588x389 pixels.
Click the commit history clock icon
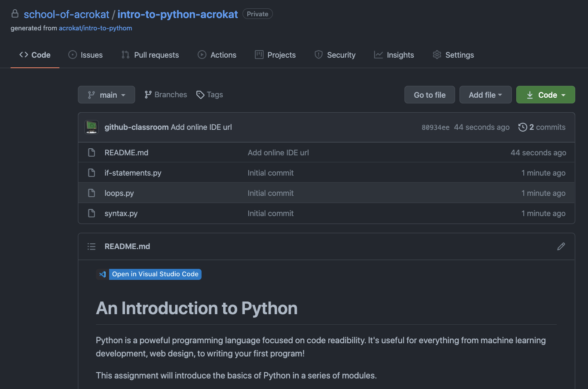(x=522, y=127)
